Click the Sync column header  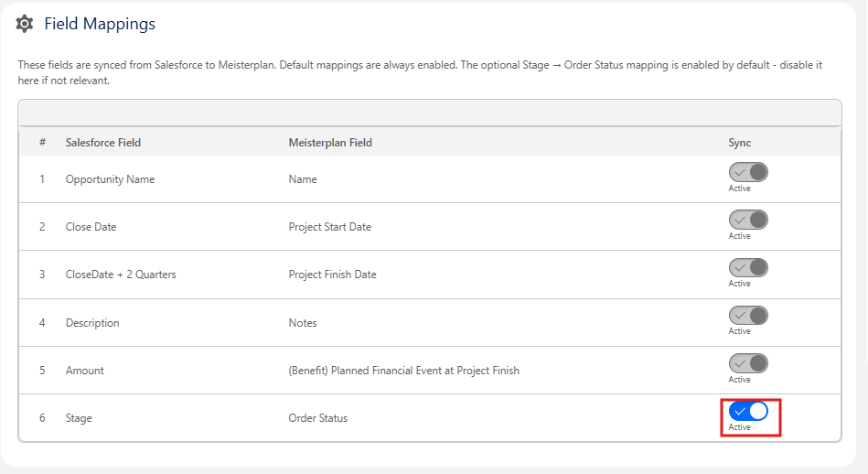pyautogui.click(x=740, y=143)
